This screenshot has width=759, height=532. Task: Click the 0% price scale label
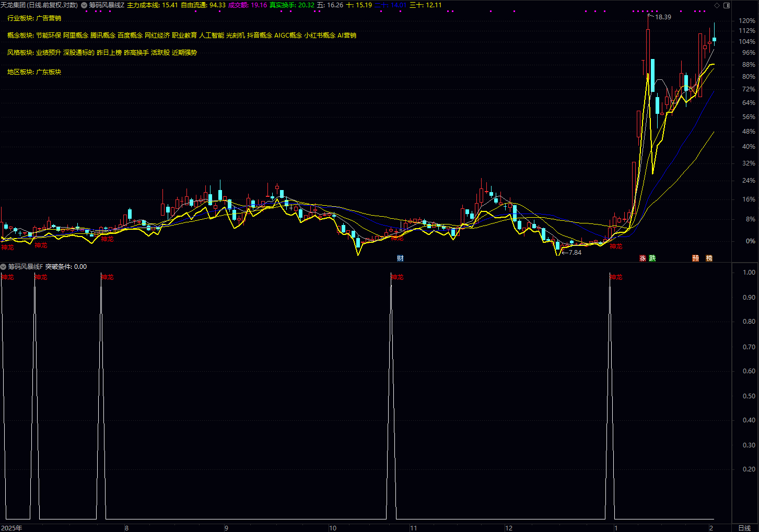(751, 241)
